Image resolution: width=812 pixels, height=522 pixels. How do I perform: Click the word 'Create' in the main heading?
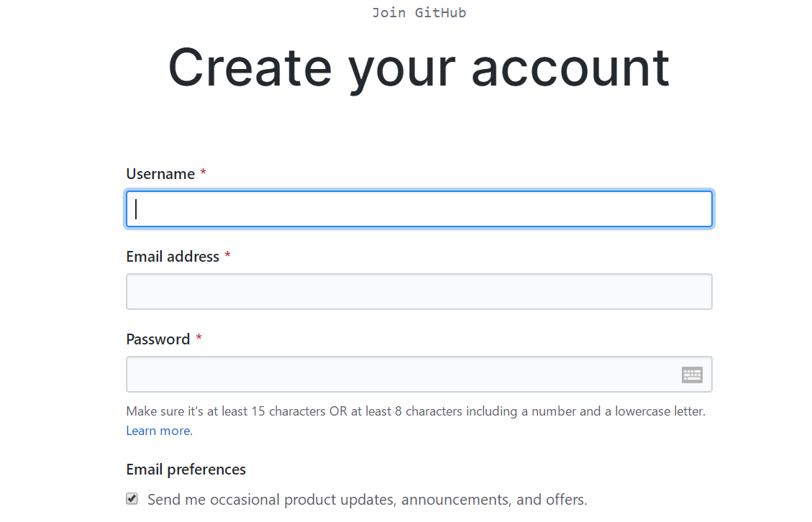coord(250,68)
